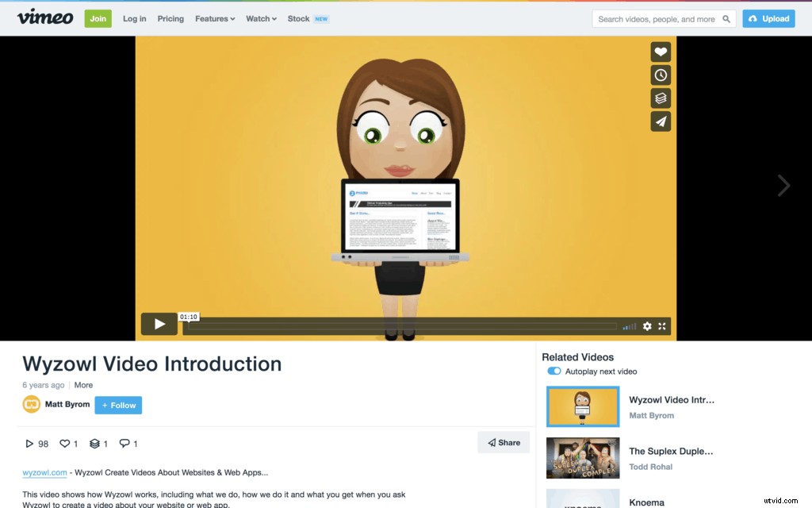This screenshot has width=812, height=508.
Task: Open The Suplex Duplex related video thumbnail
Action: point(583,458)
